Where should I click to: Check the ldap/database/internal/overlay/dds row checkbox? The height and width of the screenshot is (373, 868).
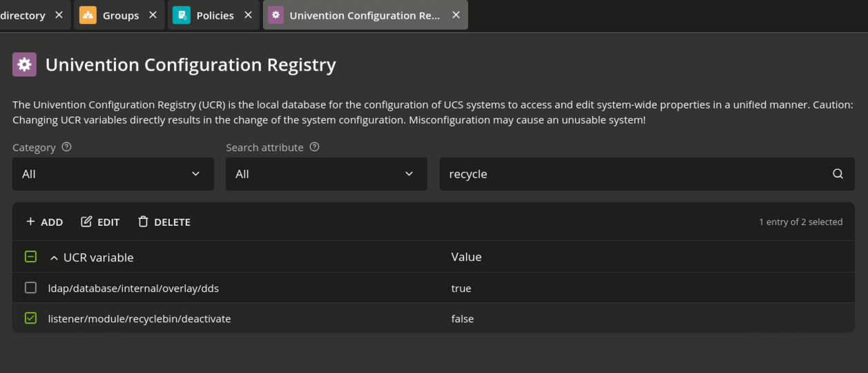pos(30,287)
